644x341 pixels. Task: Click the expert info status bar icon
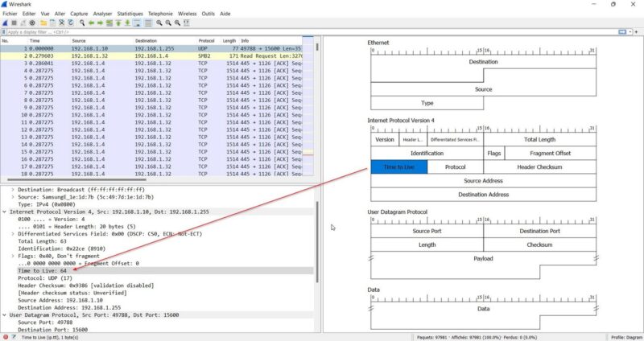(5, 336)
